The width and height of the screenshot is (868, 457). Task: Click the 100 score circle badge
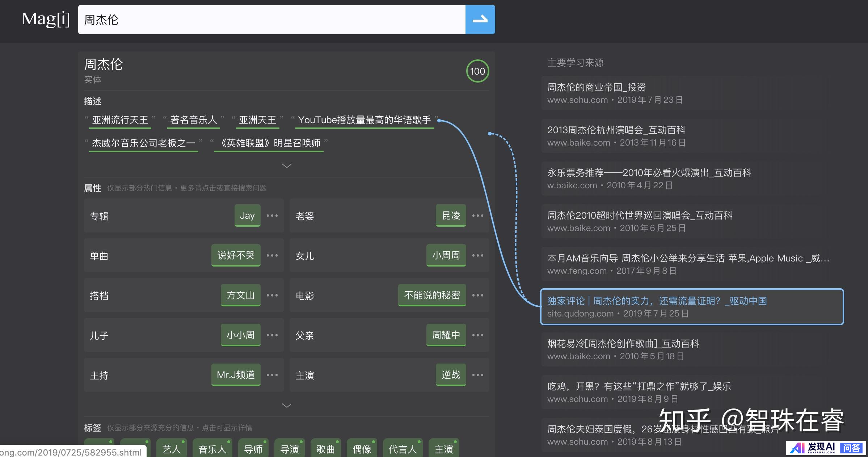477,71
